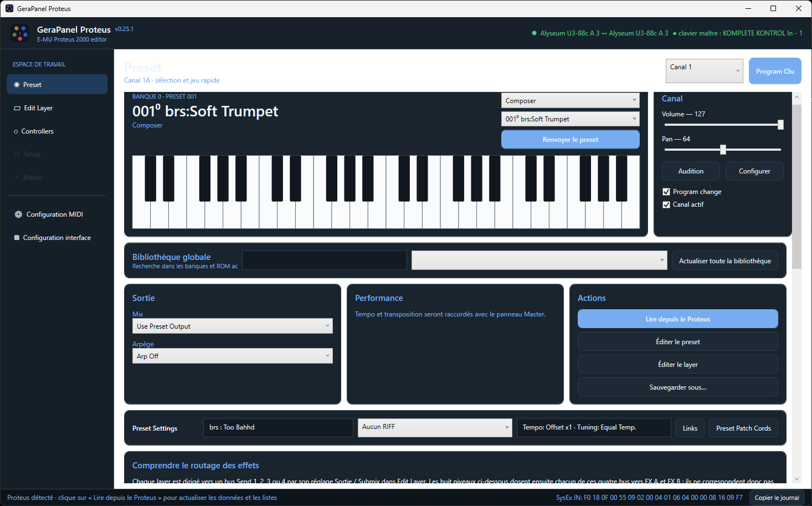Open the Bibliothèque globale results dropdown
The width and height of the screenshot is (812, 506).
(x=539, y=260)
